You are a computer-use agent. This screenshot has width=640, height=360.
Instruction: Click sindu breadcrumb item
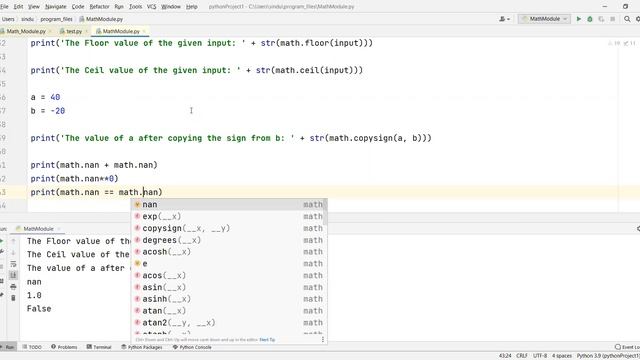point(27,19)
